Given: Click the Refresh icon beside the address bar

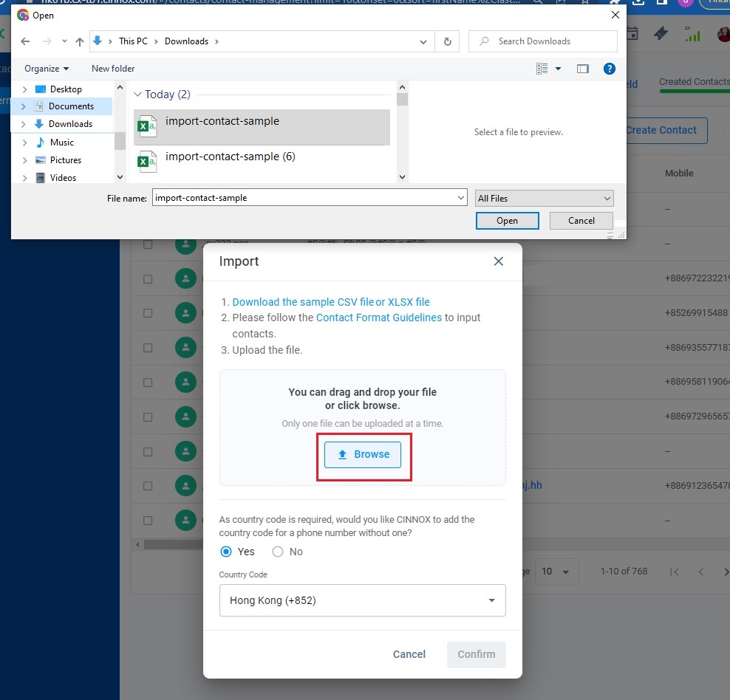Looking at the screenshot, I should pyautogui.click(x=447, y=42).
